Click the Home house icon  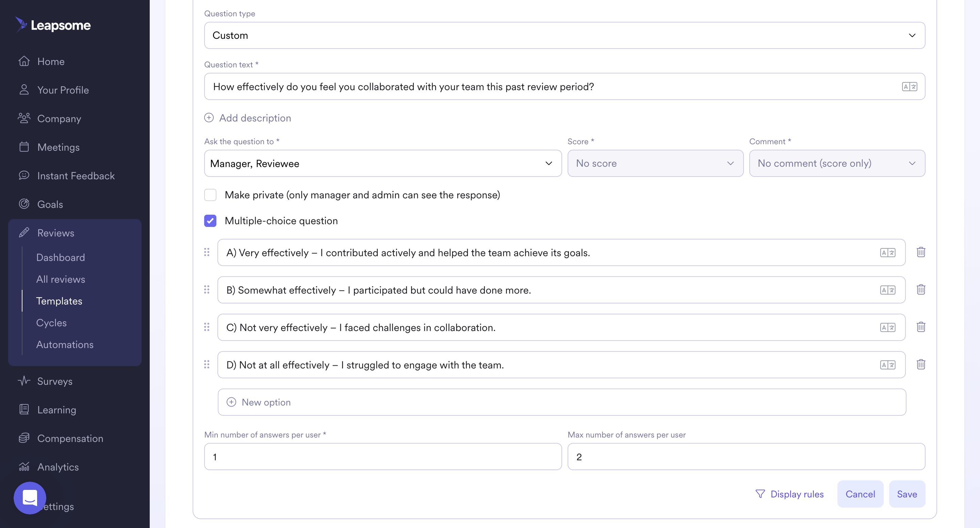[24, 61]
